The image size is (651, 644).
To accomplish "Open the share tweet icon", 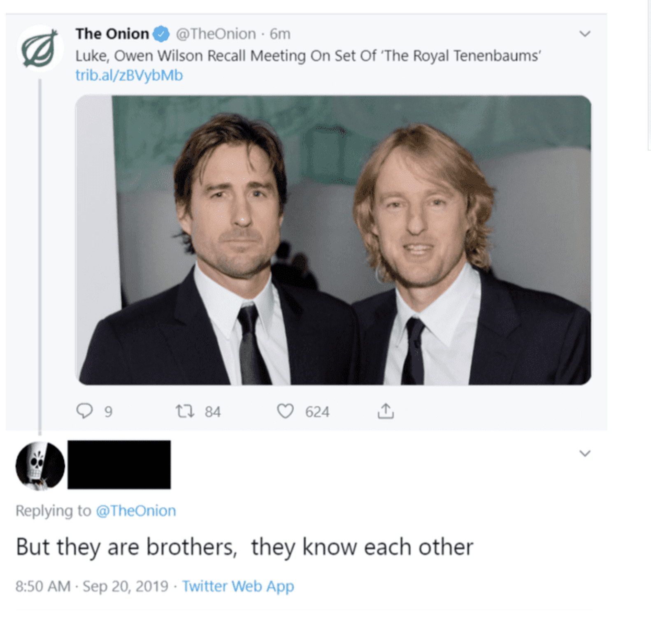I will coord(386,411).
